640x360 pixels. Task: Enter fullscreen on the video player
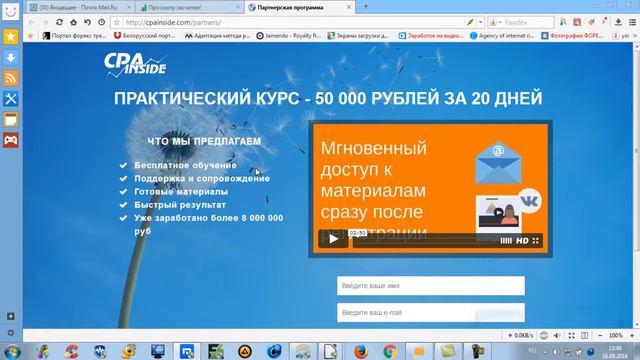click(x=536, y=241)
